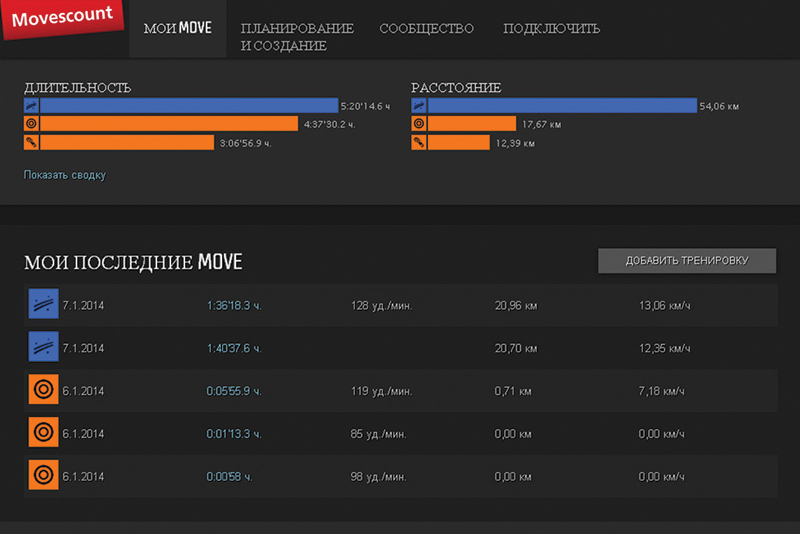Click target icon of 0:01'13.3 move
Viewport: 800px width, 534px height.
43,432
